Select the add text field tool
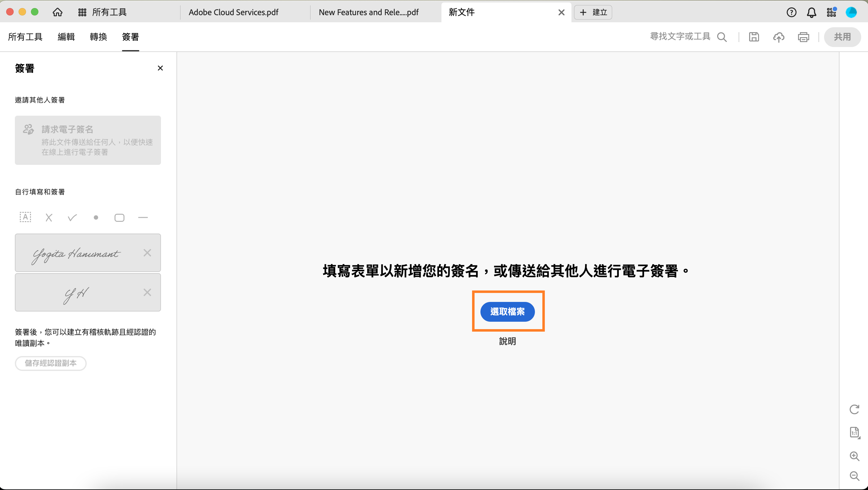The height and width of the screenshot is (490, 868). [x=25, y=217]
